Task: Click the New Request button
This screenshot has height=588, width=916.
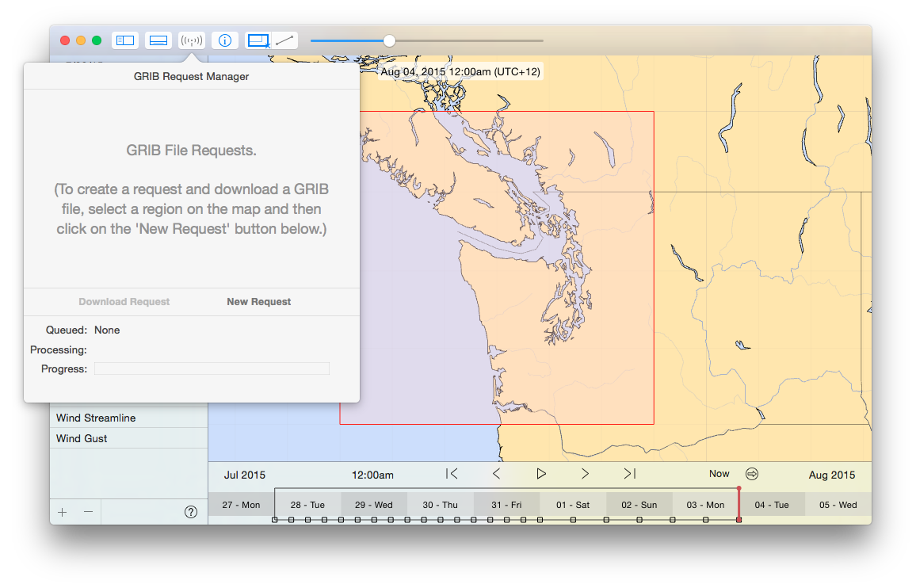Action: pyautogui.click(x=258, y=302)
